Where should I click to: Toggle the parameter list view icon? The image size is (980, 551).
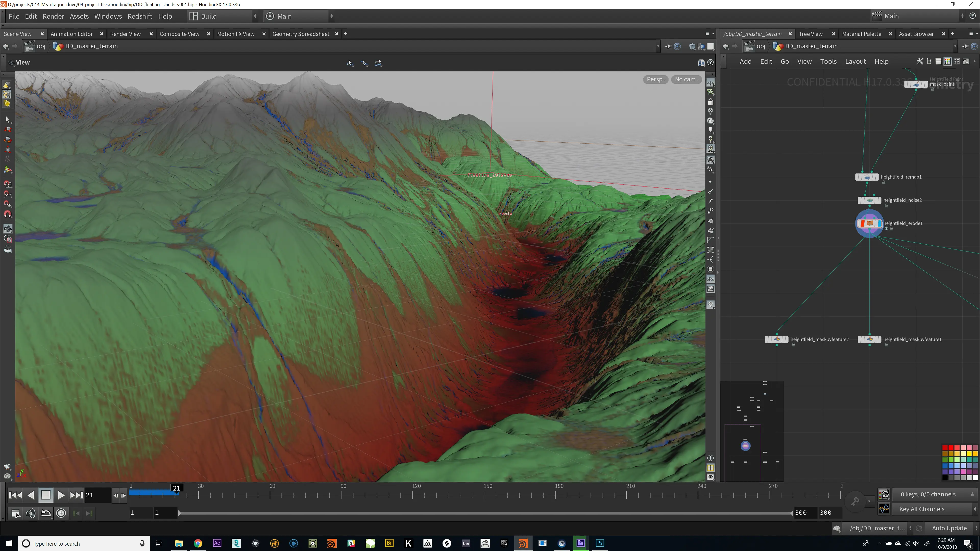click(938, 61)
